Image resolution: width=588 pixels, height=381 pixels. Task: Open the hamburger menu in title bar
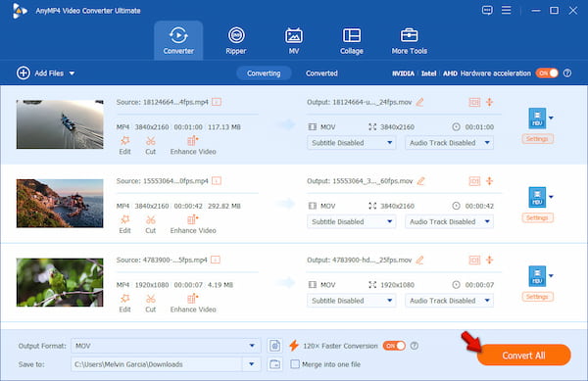point(507,10)
